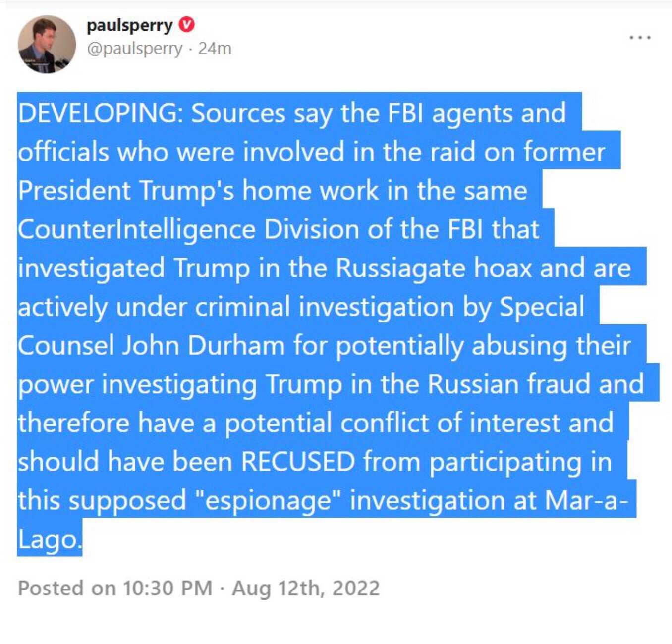Click the word criminal in the post
The image size is (672, 644).
tap(242, 307)
